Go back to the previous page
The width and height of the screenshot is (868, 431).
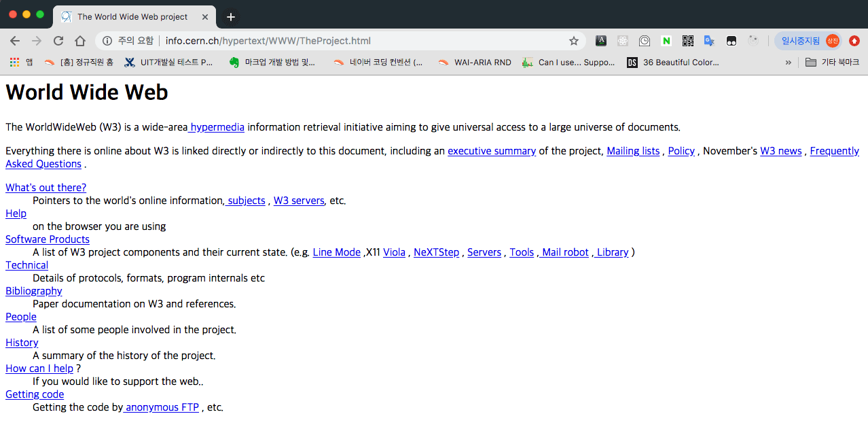tap(15, 41)
